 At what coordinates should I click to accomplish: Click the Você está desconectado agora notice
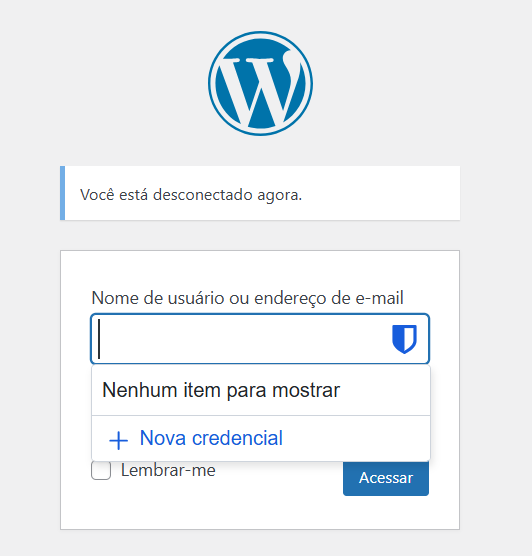[260, 193]
